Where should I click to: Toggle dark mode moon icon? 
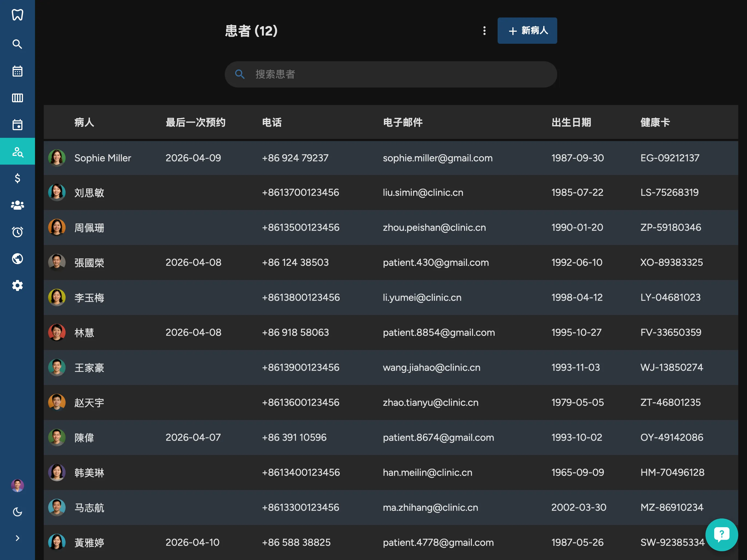17,512
